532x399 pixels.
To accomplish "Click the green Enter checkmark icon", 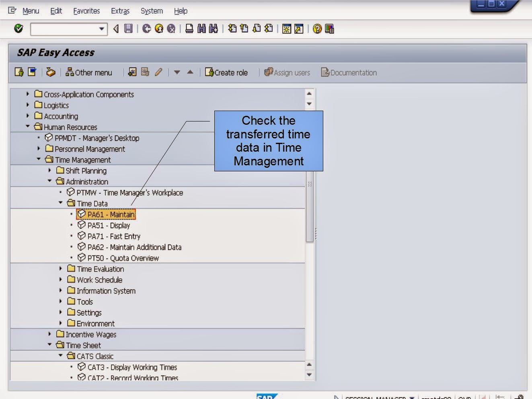I will point(19,29).
